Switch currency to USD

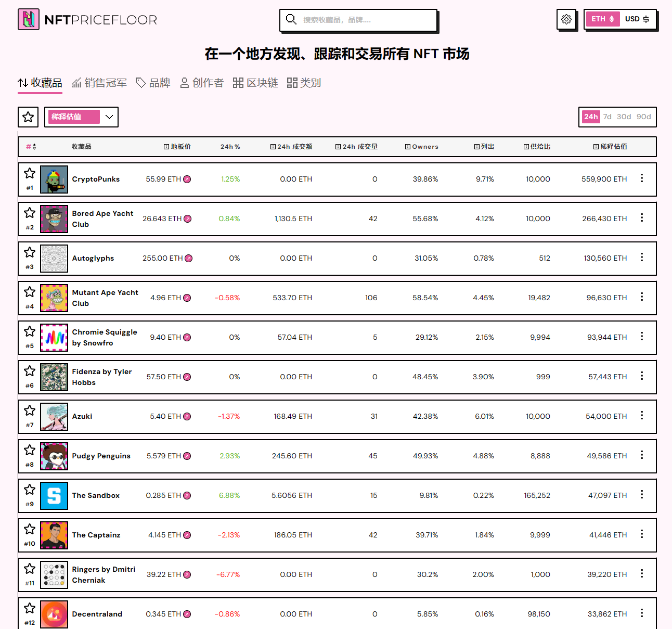(x=637, y=19)
